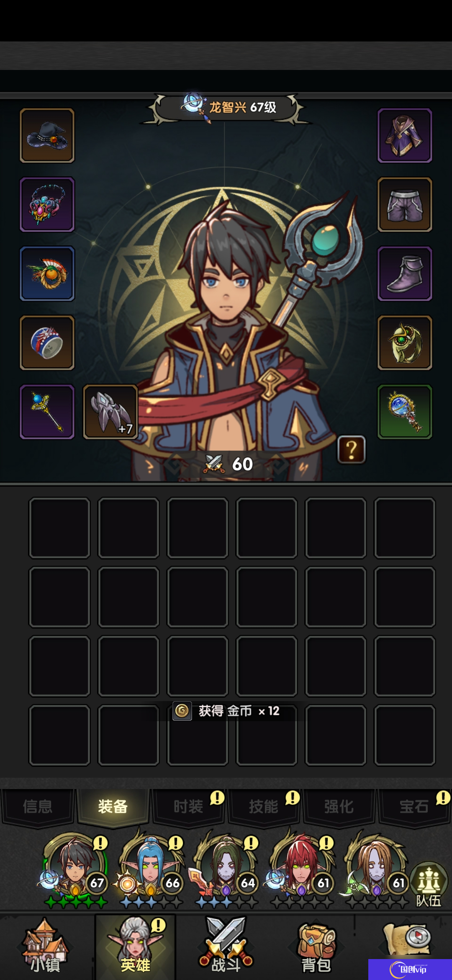Open the green-eyed ring equipment slot
The height and width of the screenshot is (980, 452).
pos(405,343)
